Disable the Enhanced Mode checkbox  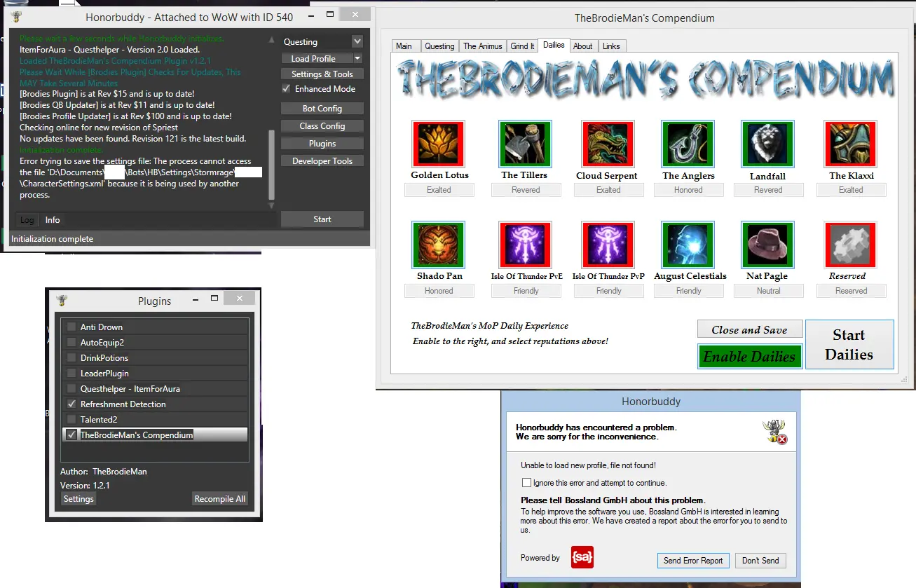click(x=286, y=89)
